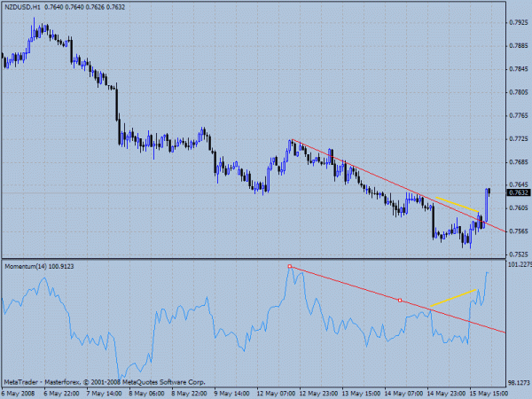532x399 pixels.
Task: Click the yellow line in the momentum panel
Action: click(453, 298)
